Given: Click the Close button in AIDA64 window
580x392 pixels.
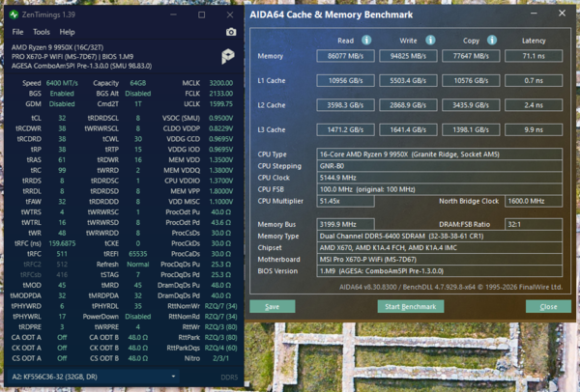Looking at the screenshot, I should (x=548, y=307).
